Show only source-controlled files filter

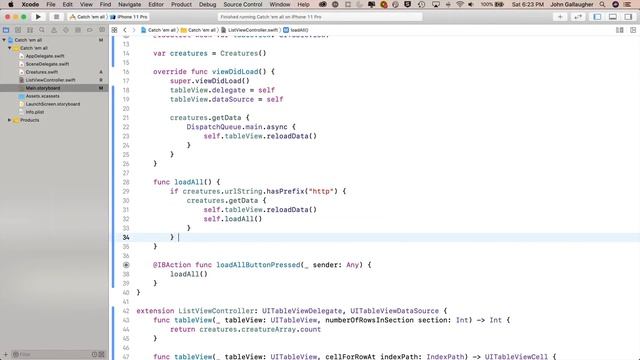[x=102, y=354]
